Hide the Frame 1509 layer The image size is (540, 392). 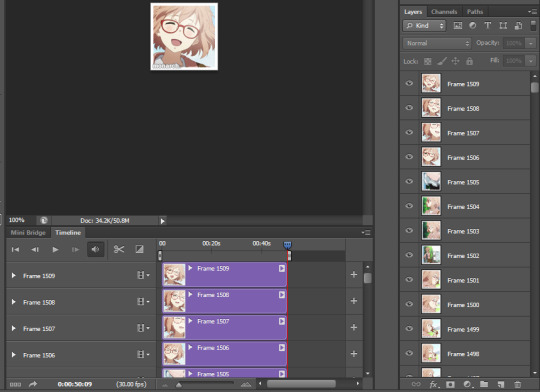click(409, 83)
